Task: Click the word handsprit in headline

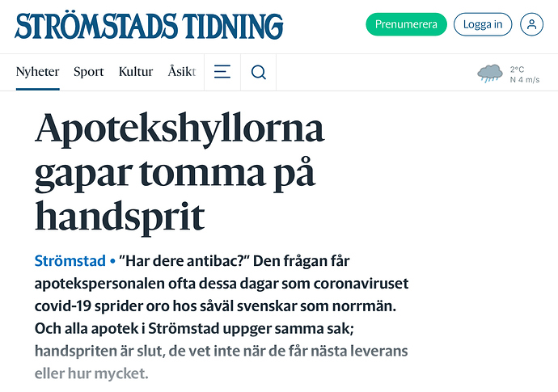Action: (x=120, y=217)
